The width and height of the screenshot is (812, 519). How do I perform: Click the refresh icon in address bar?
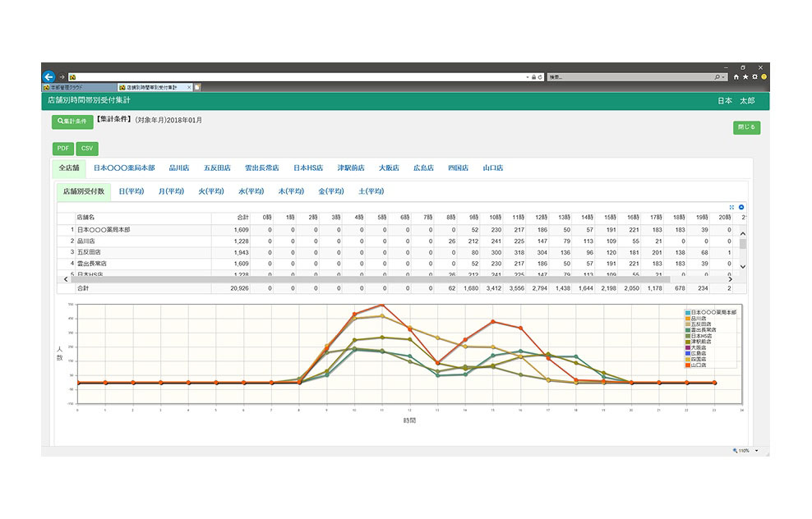pyautogui.click(x=540, y=76)
